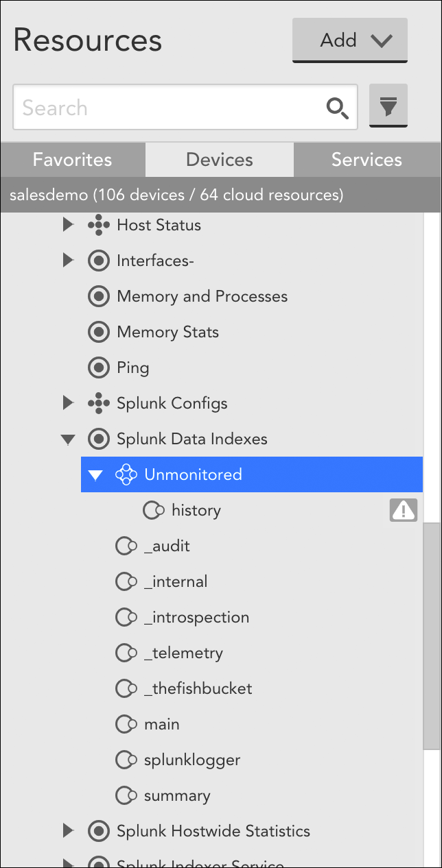Select the _telemetry instance
Screen dimensions: 442x868
coord(184,653)
